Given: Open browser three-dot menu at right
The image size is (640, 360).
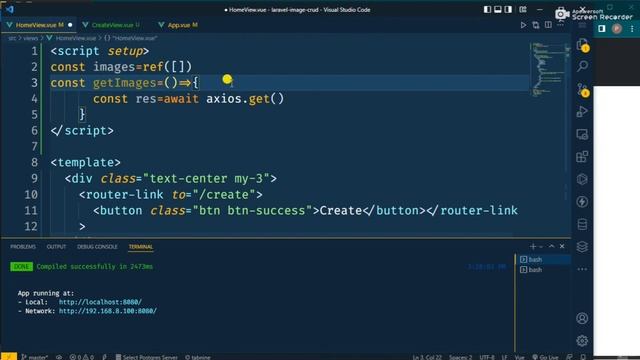Looking at the screenshot, I should pyautogui.click(x=632, y=29).
